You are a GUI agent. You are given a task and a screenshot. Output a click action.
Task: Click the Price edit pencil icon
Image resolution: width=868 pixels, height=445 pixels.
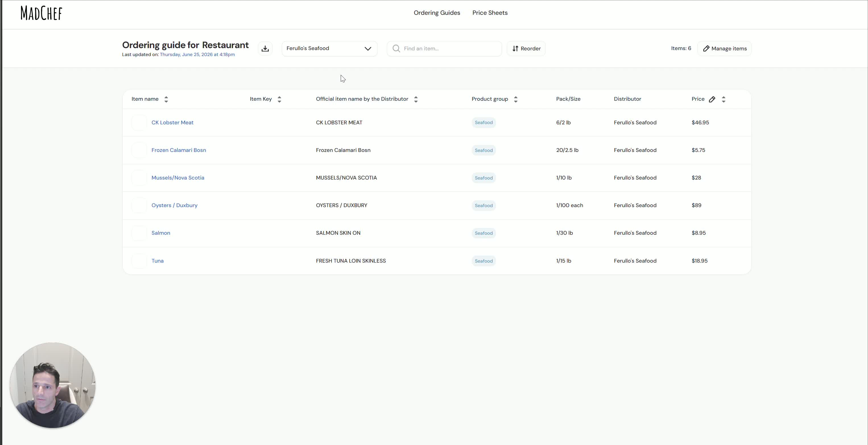point(712,99)
